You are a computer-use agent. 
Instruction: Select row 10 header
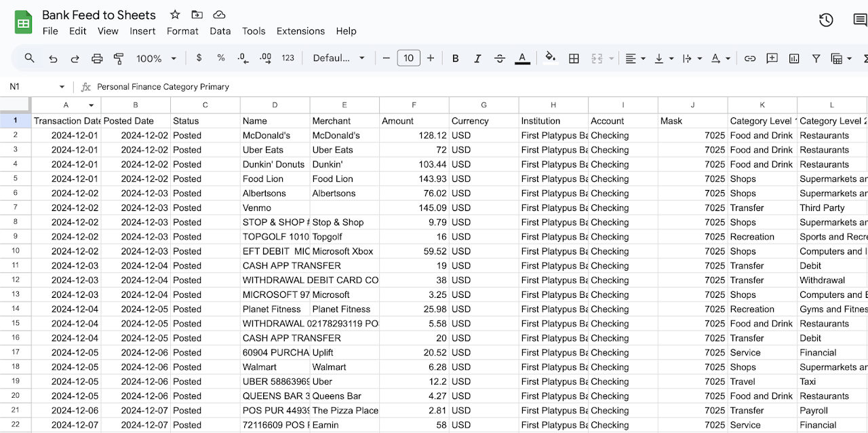click(x=15, y=251)
